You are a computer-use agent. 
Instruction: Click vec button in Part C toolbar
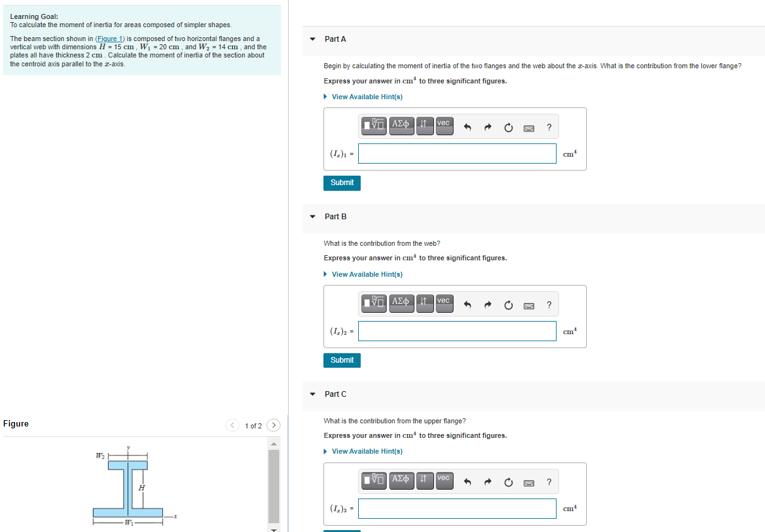coord(444,480)
